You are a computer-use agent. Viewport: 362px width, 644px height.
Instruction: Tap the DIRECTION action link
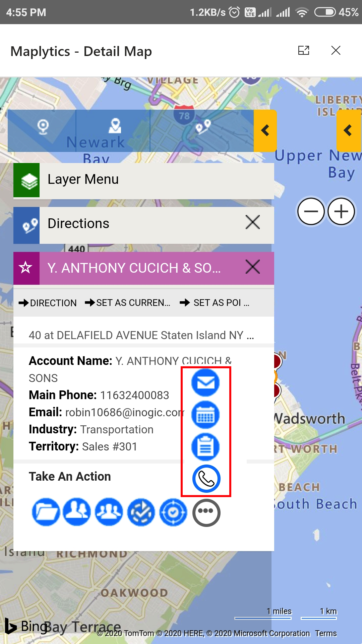[48, 303]
